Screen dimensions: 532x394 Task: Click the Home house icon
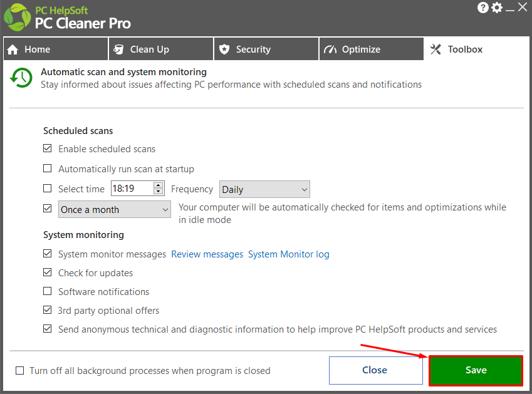(x=13, y=49)
